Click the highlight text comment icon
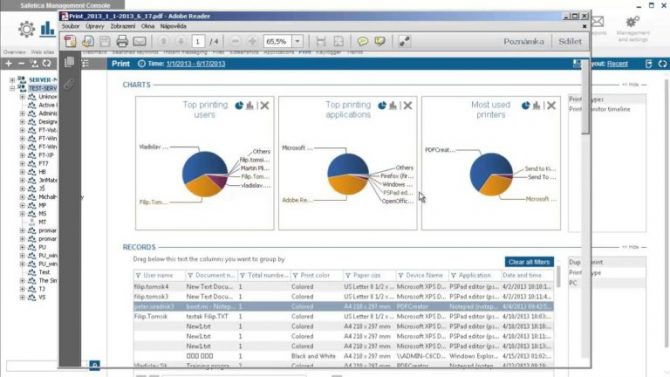Screen dimensions: 670x377 (379, 41)
